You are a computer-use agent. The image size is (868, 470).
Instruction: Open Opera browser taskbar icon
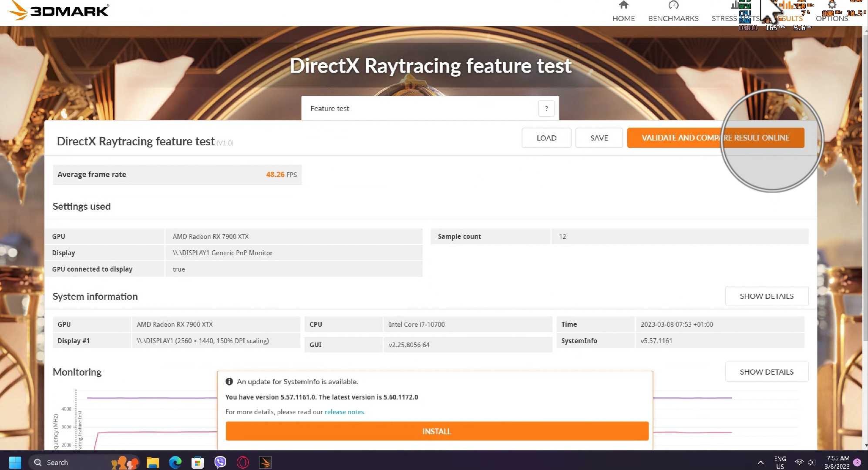(242, 462)
